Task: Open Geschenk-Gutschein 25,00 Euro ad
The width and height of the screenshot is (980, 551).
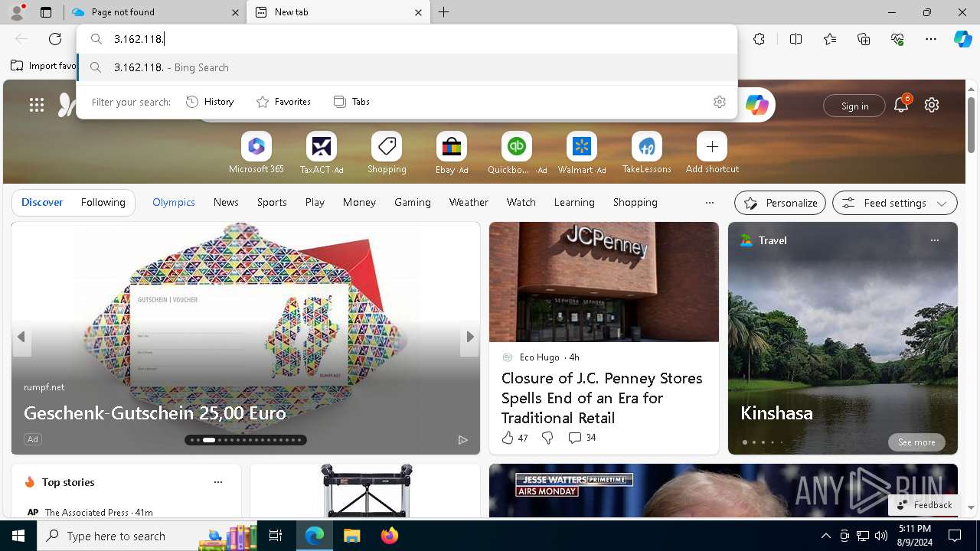Action: point(155,412)
